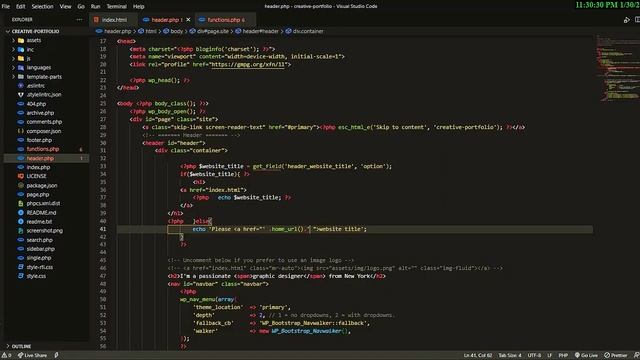Screen dimensions: 640x360
Task: Select header.php in explorer tree
Action: [x=40, y=158]
